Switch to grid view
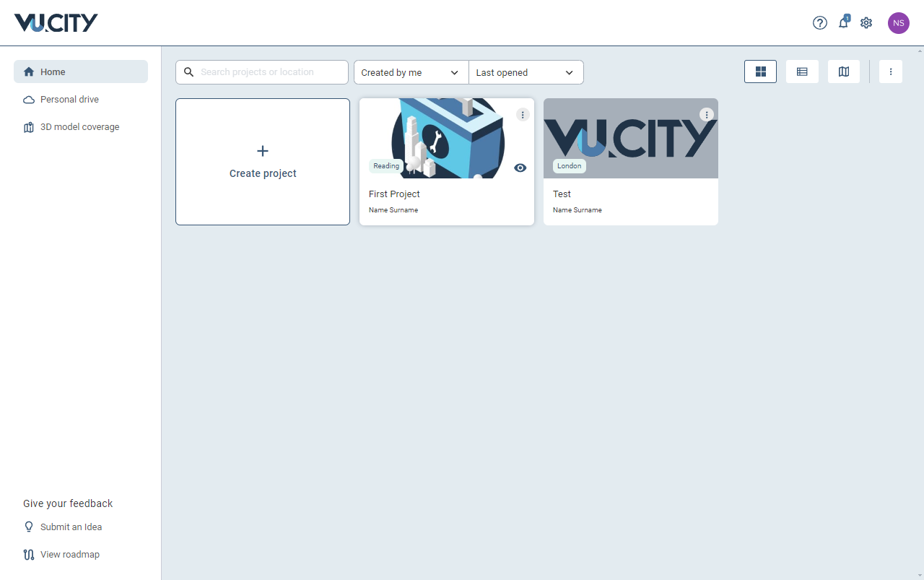924x580 pixels. click(760, 72)
